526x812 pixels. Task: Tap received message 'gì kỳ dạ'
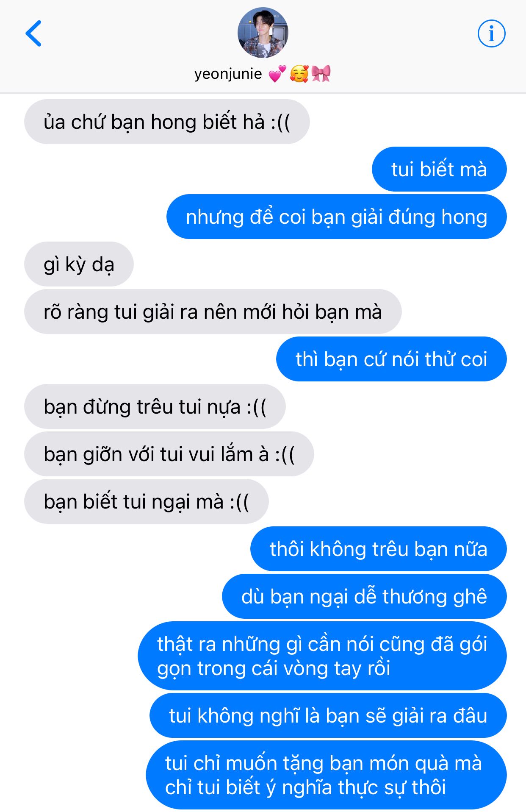pyautogui.click(x=79, y=264)
